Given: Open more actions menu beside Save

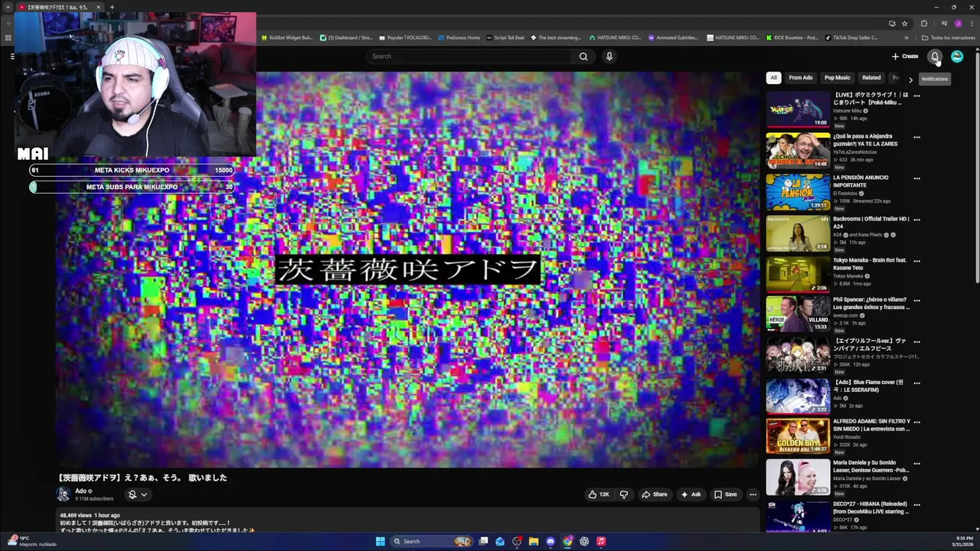Looking at the screenshot, I should [753, 494].
